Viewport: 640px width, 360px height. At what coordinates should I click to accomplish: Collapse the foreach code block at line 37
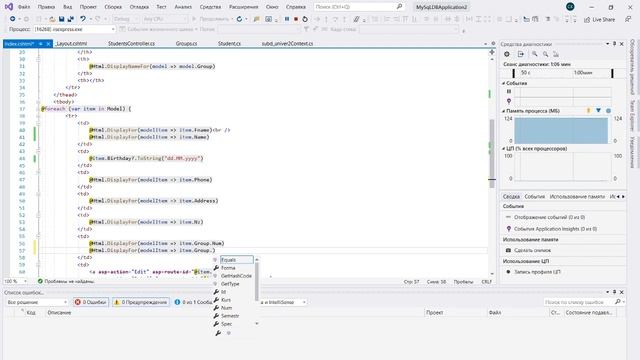38,109
